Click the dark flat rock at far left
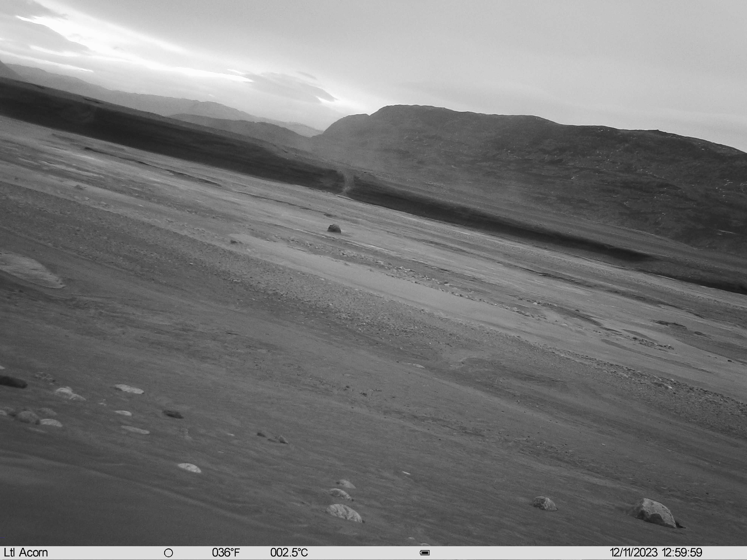The width and height of the screenshot is (747, 560). click(13, 382)
